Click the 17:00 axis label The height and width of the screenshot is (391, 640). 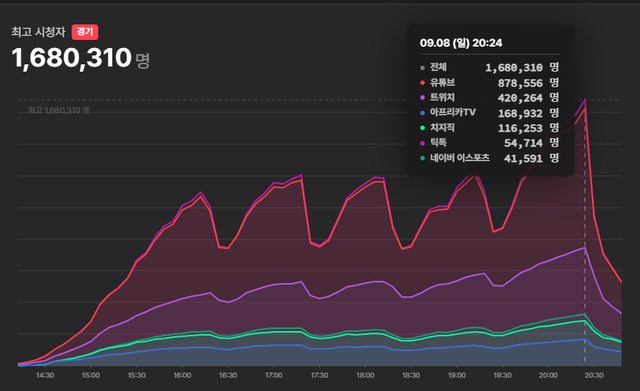pos(273,375)
